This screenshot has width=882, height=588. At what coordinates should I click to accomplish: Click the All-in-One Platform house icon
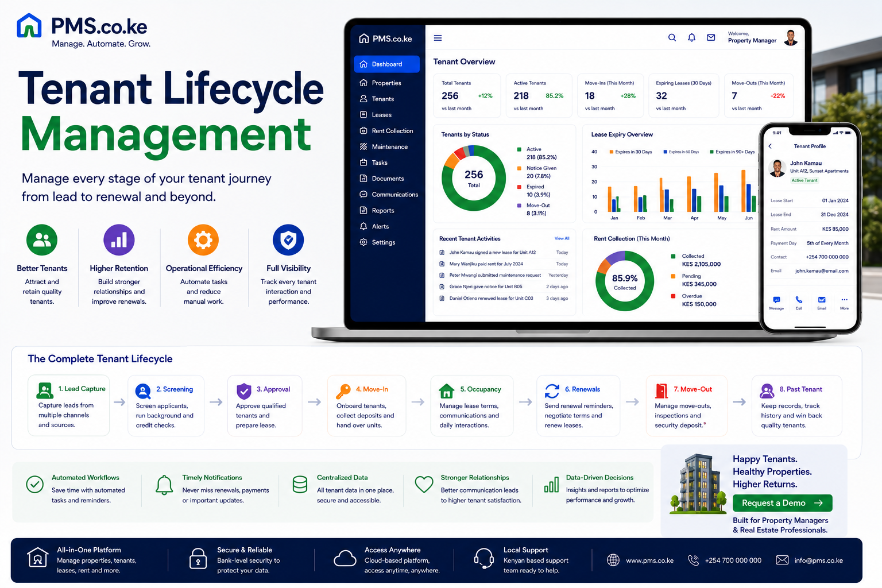tap(37, 558)
